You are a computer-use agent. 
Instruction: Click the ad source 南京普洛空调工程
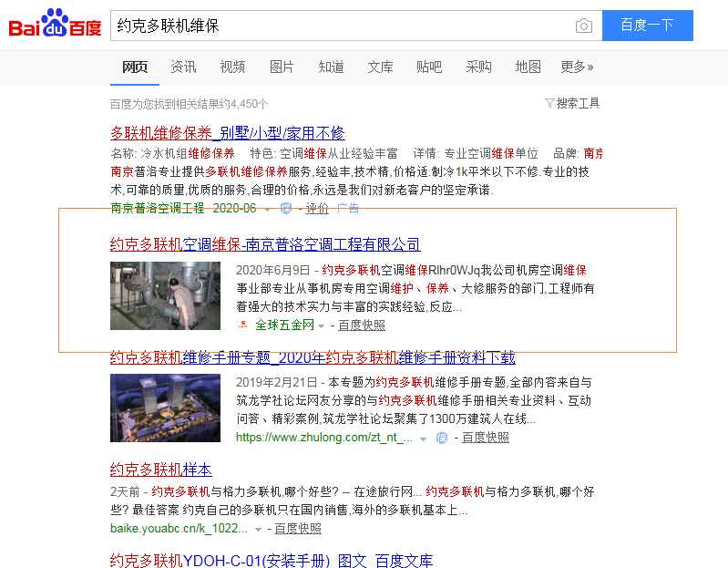(158, 208)
